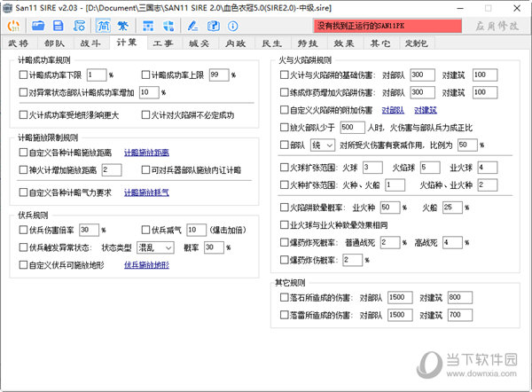The image size is (532, 392).
Task: Open 伏兵施放地形 link
Action: pyautogui.click(x=146, y=265)
